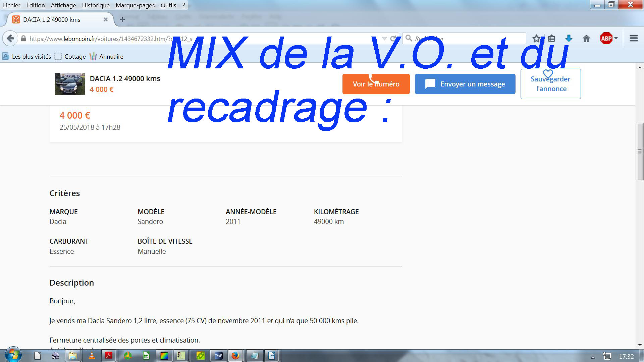This screenshot has width=644, height=362.
Task: Click the network tray icon
Action: point(607,356)
